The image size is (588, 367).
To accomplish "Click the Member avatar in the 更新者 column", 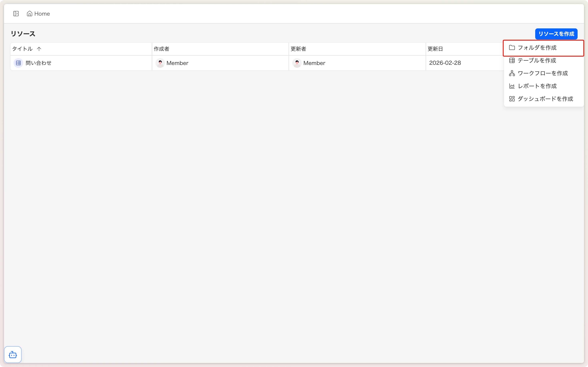I will 297,63.
